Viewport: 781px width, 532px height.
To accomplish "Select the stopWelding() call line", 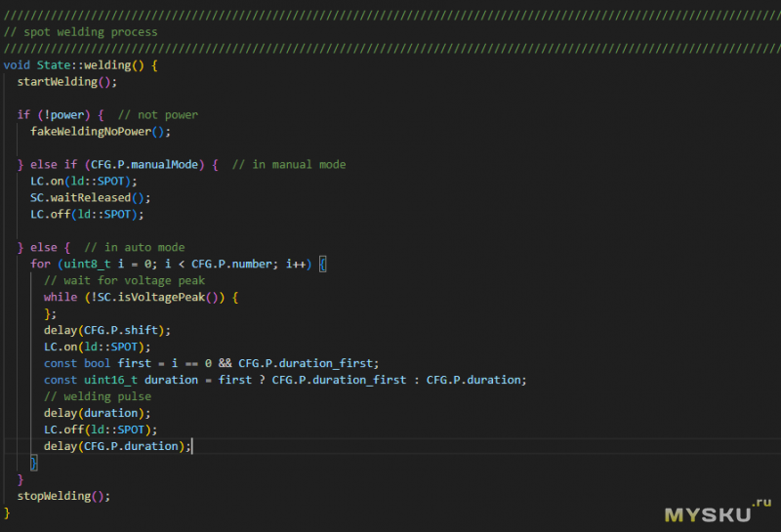I will (63, 495).
